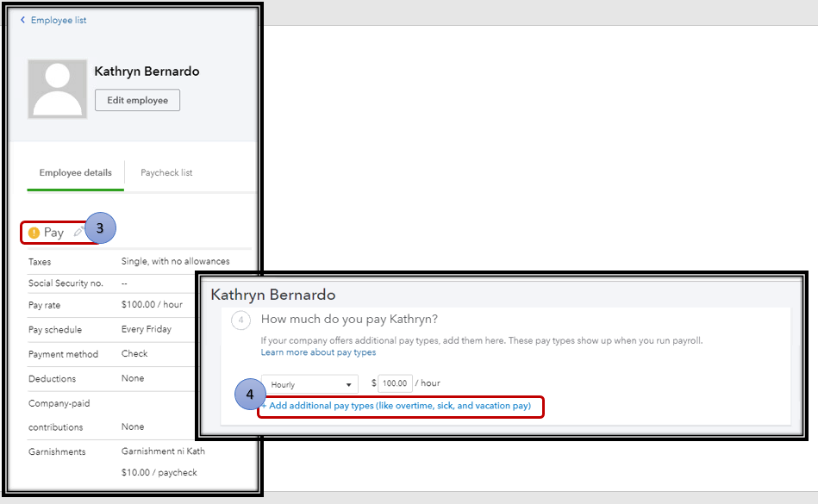Click the 'Every Friday' pay schedule value
Image resolution: width=818 pixels, height=504 pixels.
tap(146, 329)
